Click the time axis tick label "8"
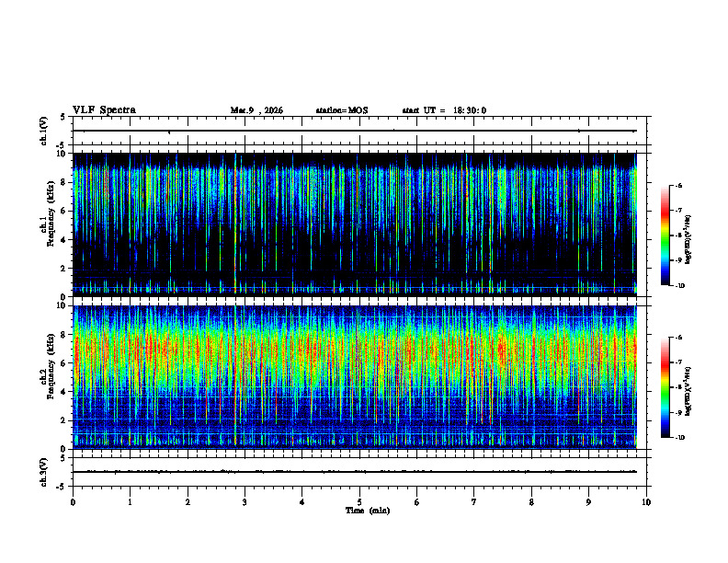Image resolution: width=728 pixels, height=563 pixels. point(531,502)
